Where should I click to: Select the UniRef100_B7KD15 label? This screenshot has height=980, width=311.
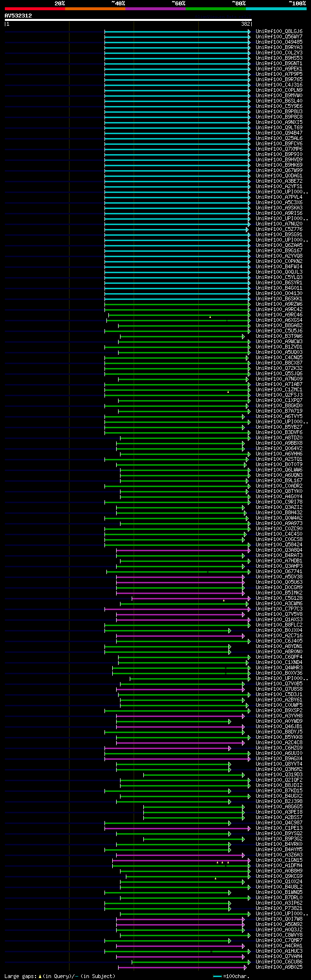click(279, 790)
